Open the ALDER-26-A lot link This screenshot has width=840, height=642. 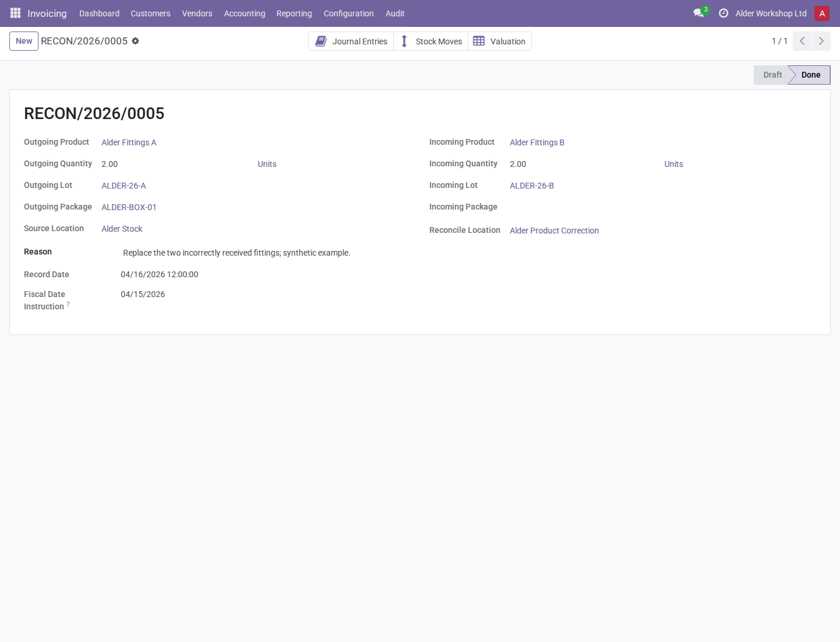click(x=124, y=186)
